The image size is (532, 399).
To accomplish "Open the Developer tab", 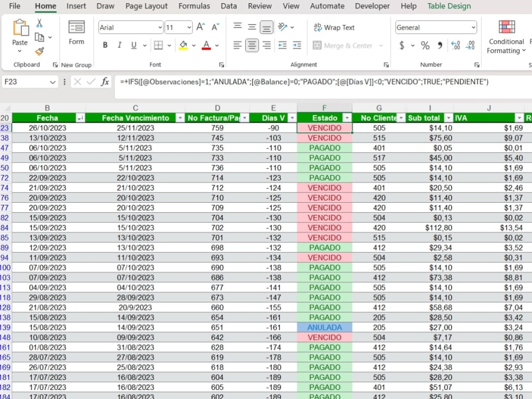I will click(372, 6).
